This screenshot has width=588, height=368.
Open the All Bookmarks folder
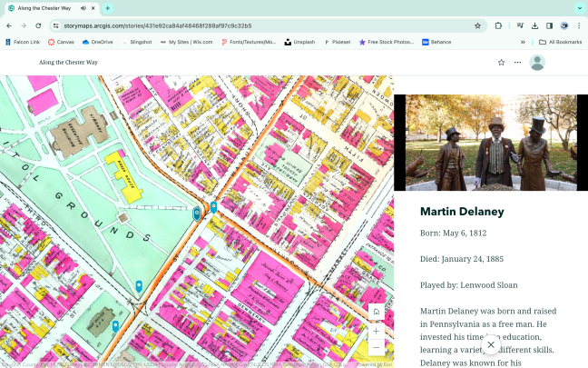click(560, 42)
